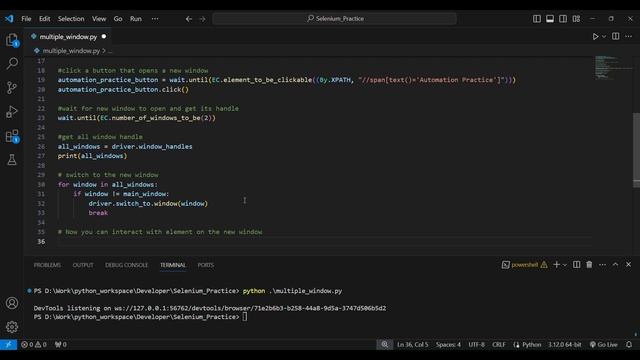Open the Run menu
The width and height of the screenshot is (640, 360).
(x=136, y=19)
